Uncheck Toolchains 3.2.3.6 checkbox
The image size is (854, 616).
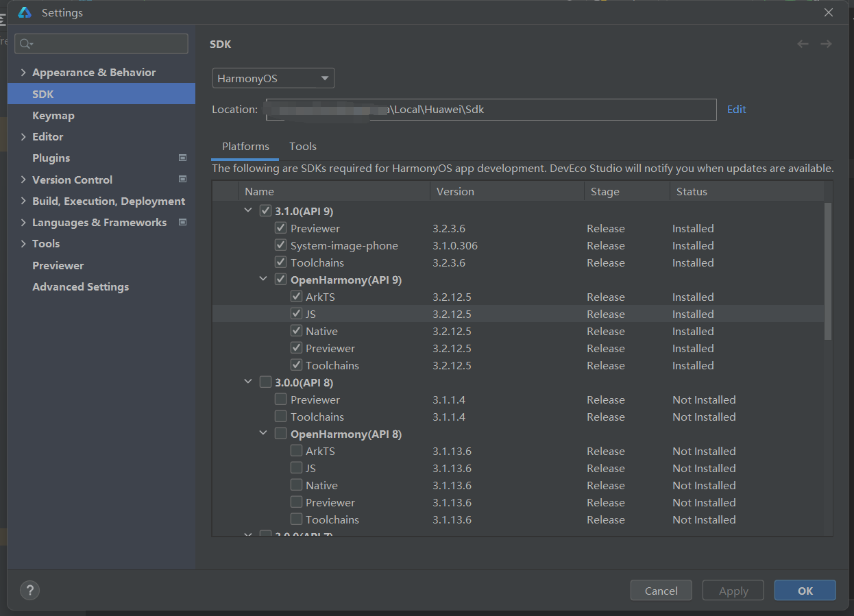point(280,262)
